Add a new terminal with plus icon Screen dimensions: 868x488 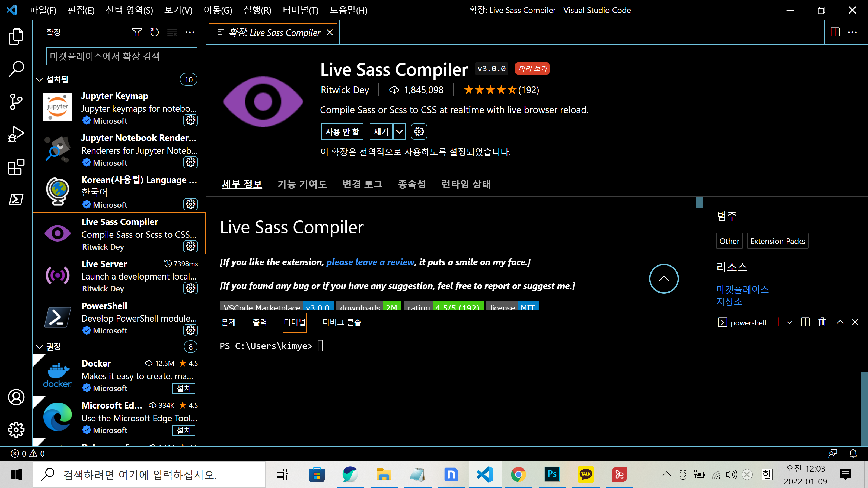[x=778, y=322]
